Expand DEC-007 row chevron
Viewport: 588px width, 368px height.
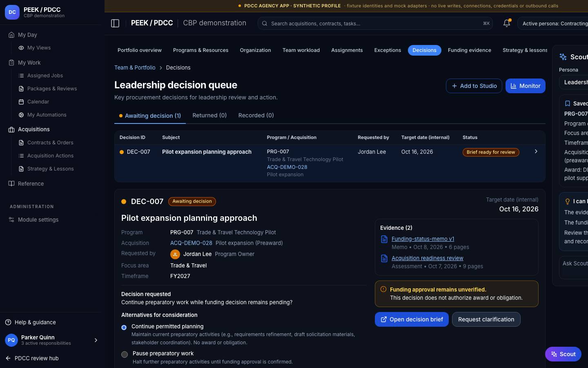[x=536, y=151]
